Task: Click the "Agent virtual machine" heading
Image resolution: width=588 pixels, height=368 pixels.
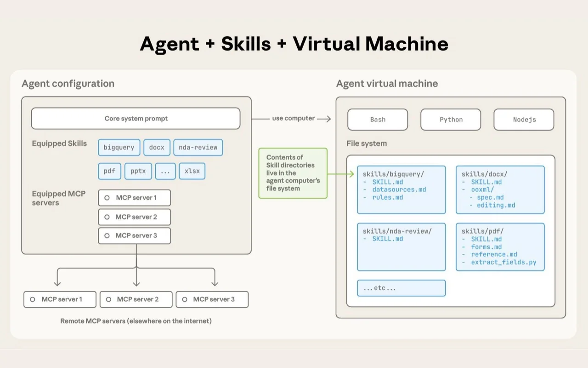Action: click(387, 84)
